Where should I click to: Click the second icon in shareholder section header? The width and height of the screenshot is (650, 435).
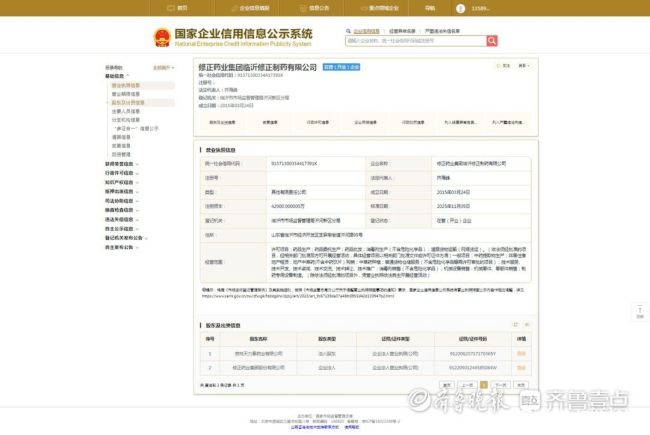527,325
